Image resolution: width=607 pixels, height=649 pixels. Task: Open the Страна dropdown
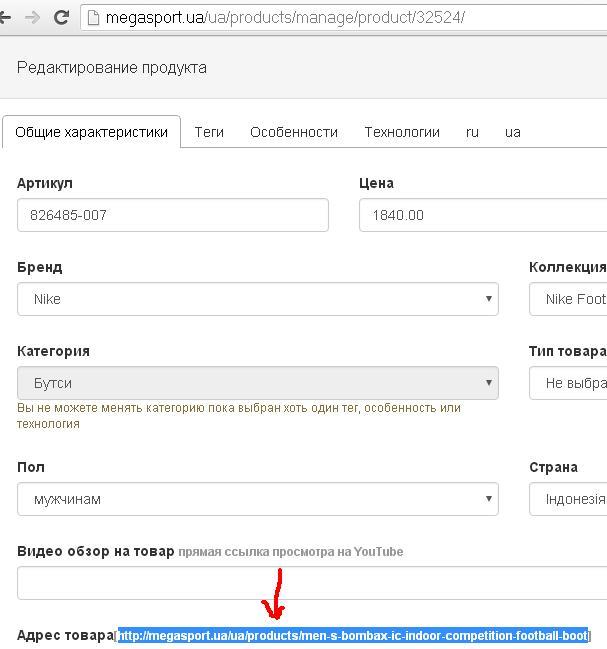[568, 499]
